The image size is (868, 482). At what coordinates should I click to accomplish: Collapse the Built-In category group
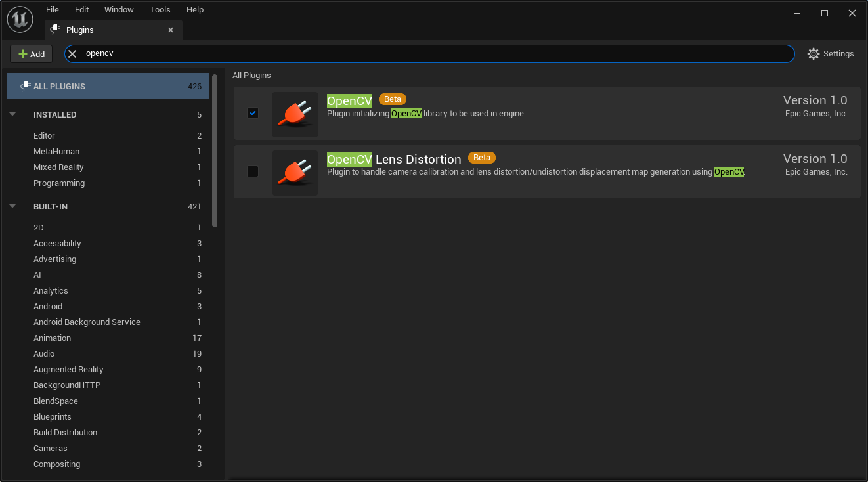(12, 206)
